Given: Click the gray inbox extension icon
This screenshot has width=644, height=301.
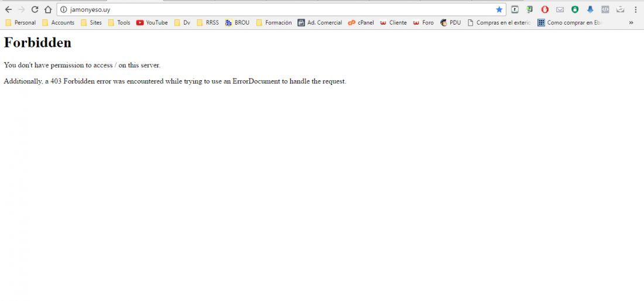Looking at the screenshot, I should pyautogui.click(x=620, y=9).
